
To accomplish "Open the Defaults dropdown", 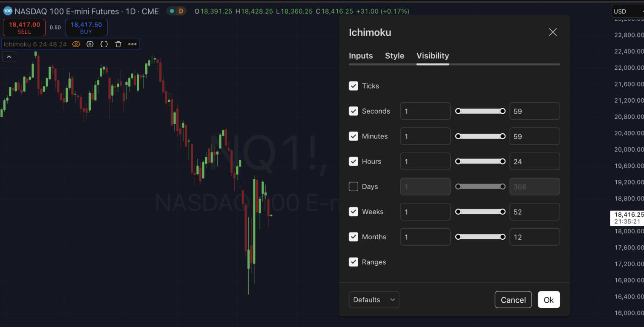I will 374,300.
